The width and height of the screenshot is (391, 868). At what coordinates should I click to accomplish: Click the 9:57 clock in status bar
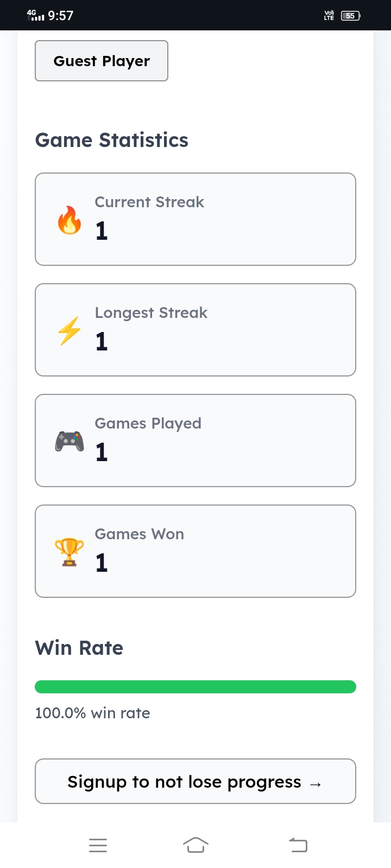pyautogui.click(x=60, y=16)
